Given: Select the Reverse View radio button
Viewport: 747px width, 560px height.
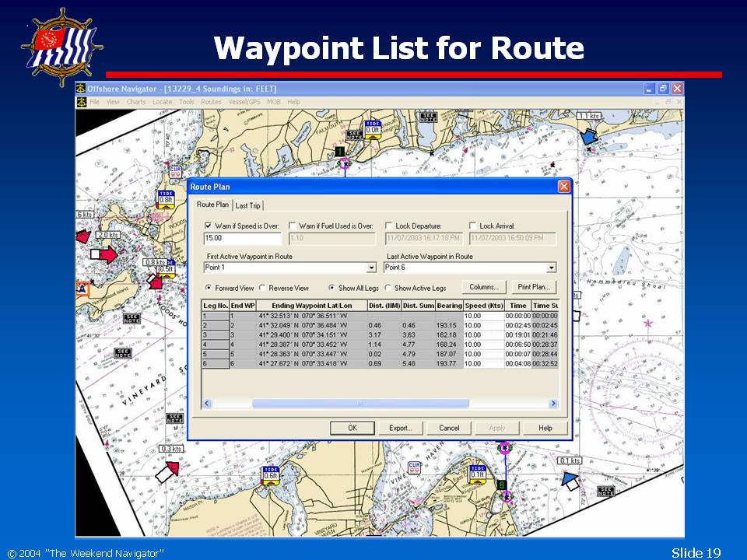Looking at the screenshot, I should click(262, 288).
